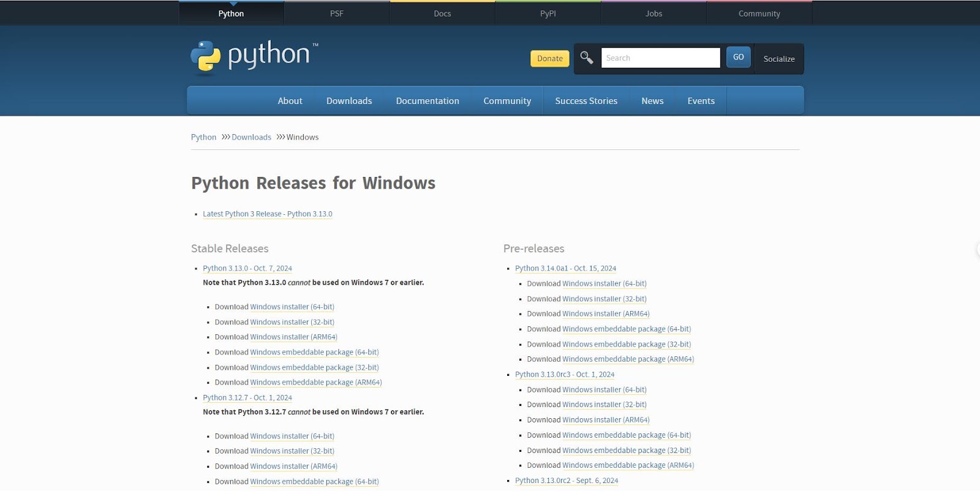The image size is (980, 491).
Task: Download 3.14.0a1 Windows installer (ARM64)
Action: [x=606, y=314]
